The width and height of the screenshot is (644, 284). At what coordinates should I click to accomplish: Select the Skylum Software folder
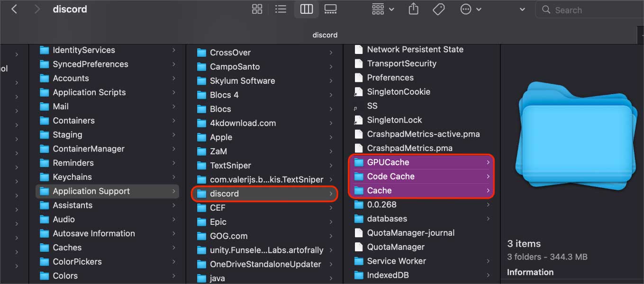click(x=265, y=81)
